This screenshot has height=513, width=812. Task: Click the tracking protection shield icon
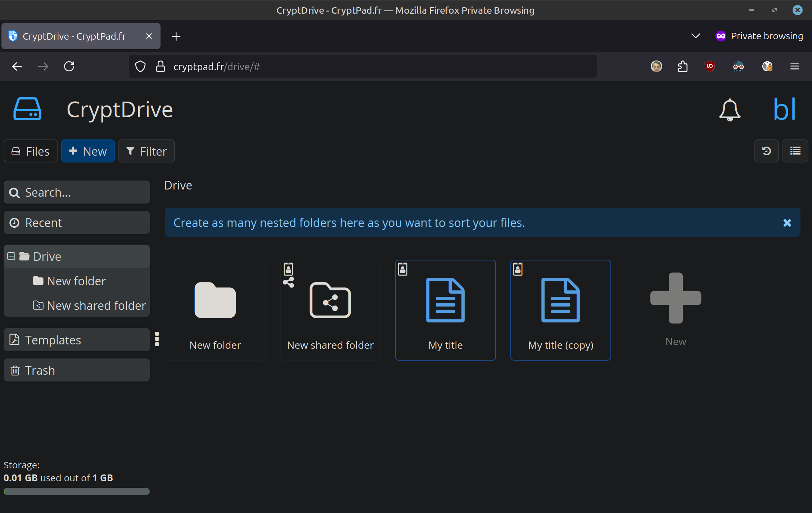tap(140, 66)
